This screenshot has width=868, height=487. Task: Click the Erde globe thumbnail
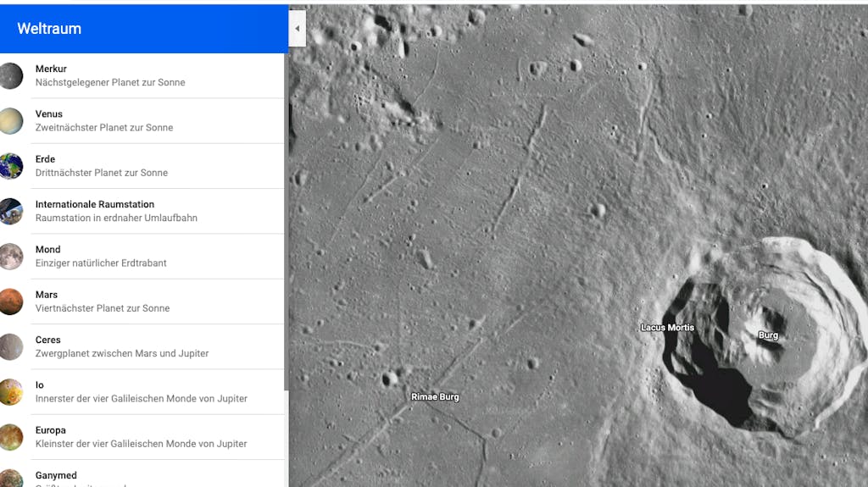[11, 166]
